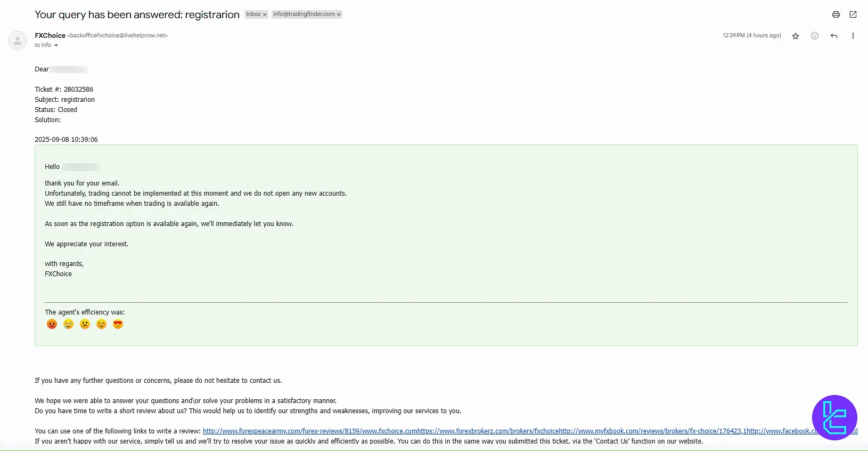Remove the Inbox label from the email

265,14
